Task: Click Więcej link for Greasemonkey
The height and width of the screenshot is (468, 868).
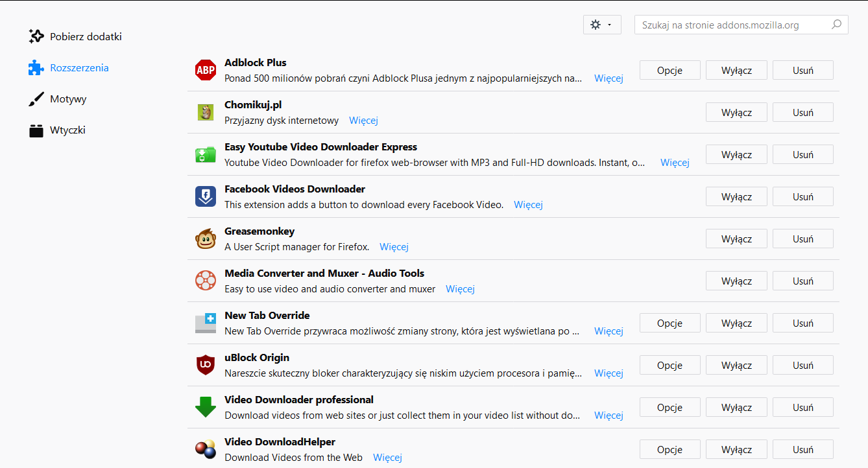Action: (x=394, y=247)
